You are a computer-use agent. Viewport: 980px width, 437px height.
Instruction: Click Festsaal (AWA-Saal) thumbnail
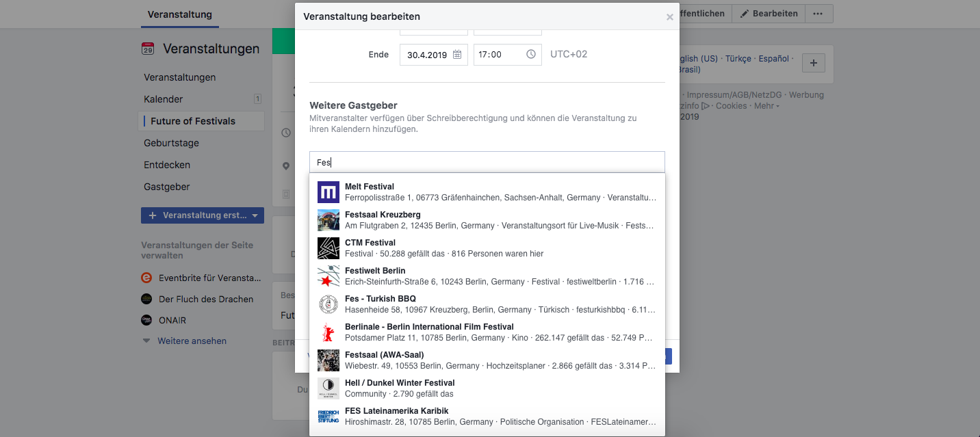(x=328, y=360)
